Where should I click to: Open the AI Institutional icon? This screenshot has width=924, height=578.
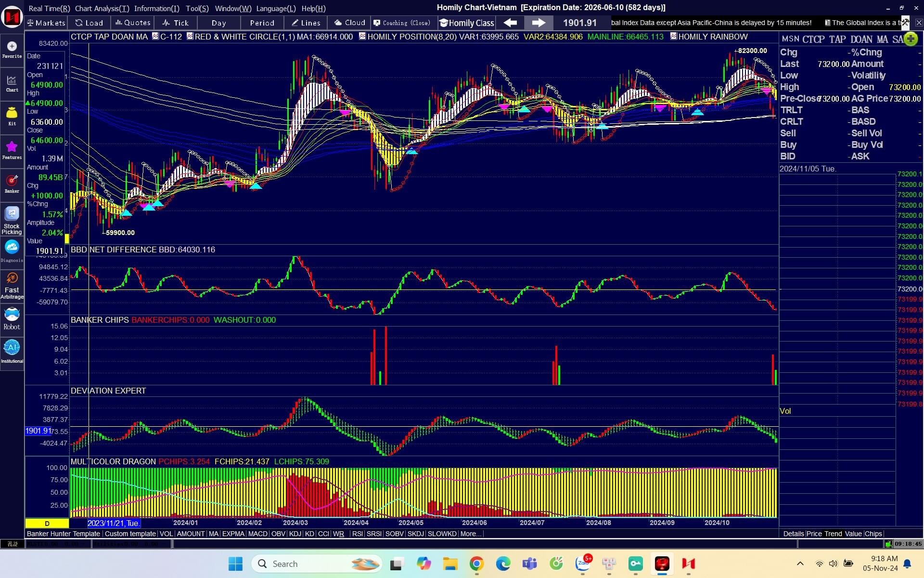(x=12, y=352)
